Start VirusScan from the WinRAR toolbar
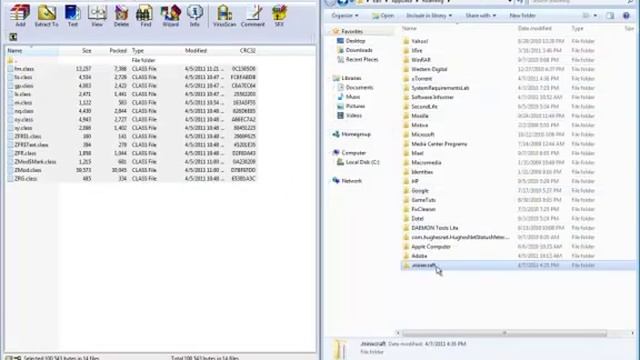640x360 pixels. pos(224,16)
